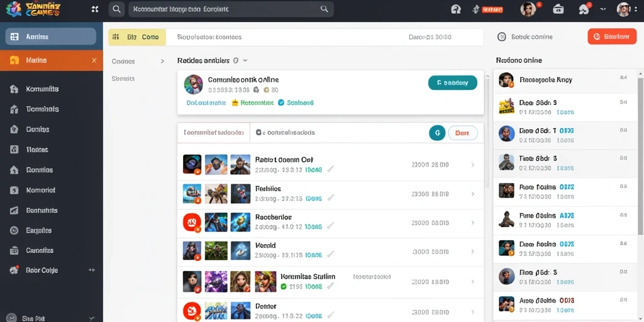Click the online list vertical scrollbar
The image size is (644, 322).
640,156
